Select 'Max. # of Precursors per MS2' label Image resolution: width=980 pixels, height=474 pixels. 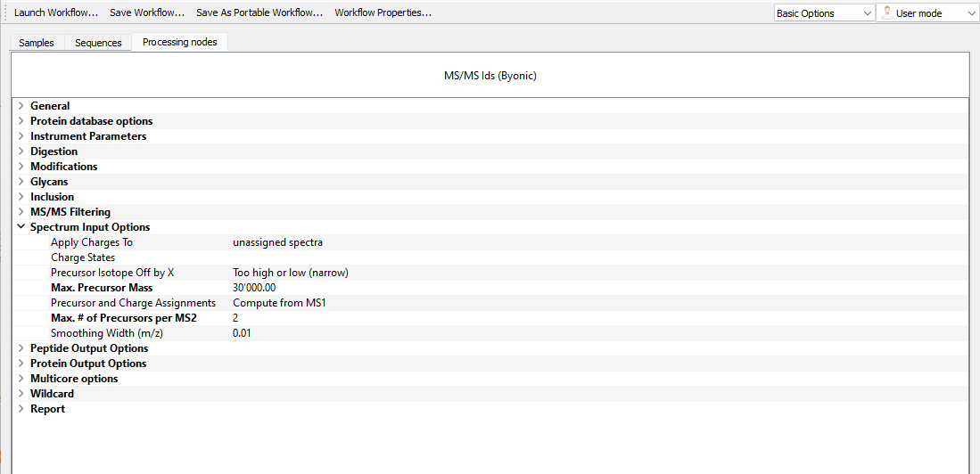(124, 318)
